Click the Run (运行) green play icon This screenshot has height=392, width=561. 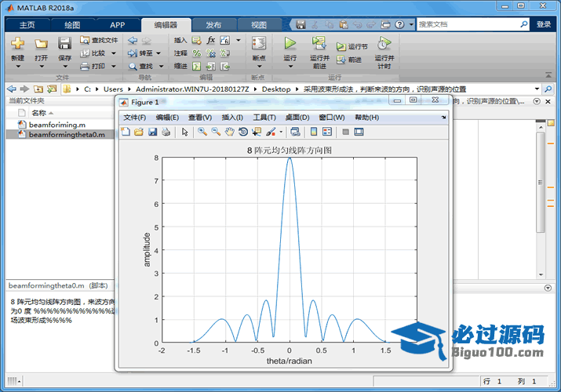click(x=290, y=43)
